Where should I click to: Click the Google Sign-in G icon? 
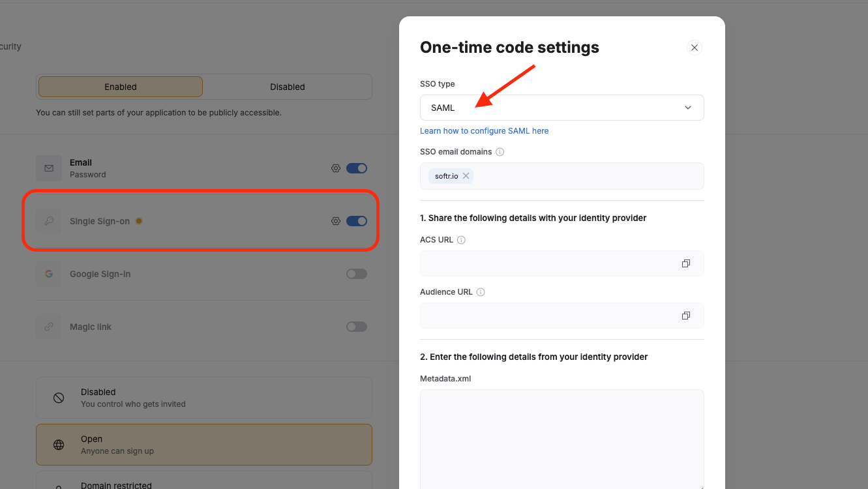[48, 273]
